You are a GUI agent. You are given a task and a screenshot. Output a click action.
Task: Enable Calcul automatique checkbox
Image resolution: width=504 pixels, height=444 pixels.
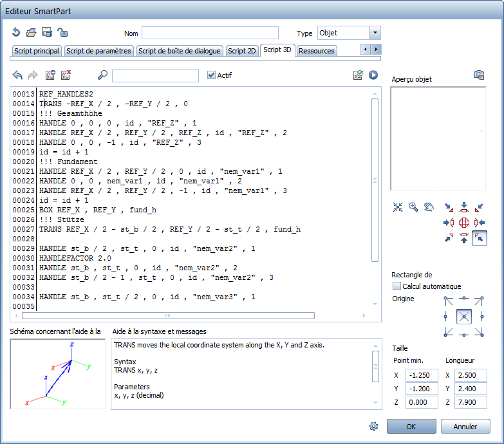tap(397, 286)
